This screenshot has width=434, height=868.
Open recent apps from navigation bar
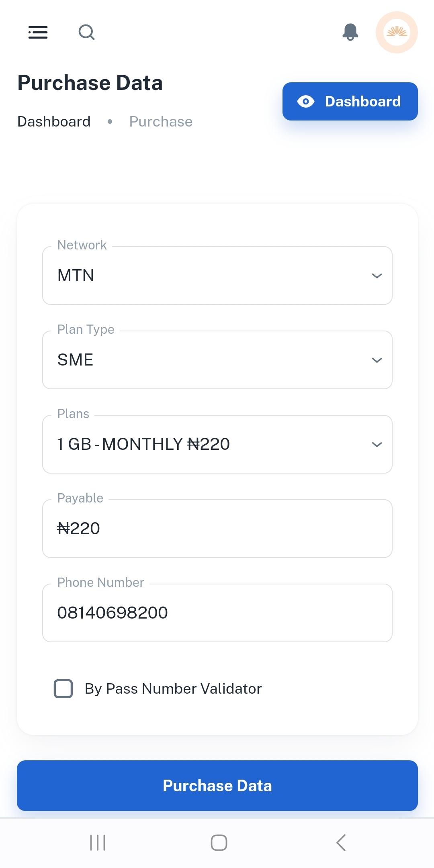[98, 843]
